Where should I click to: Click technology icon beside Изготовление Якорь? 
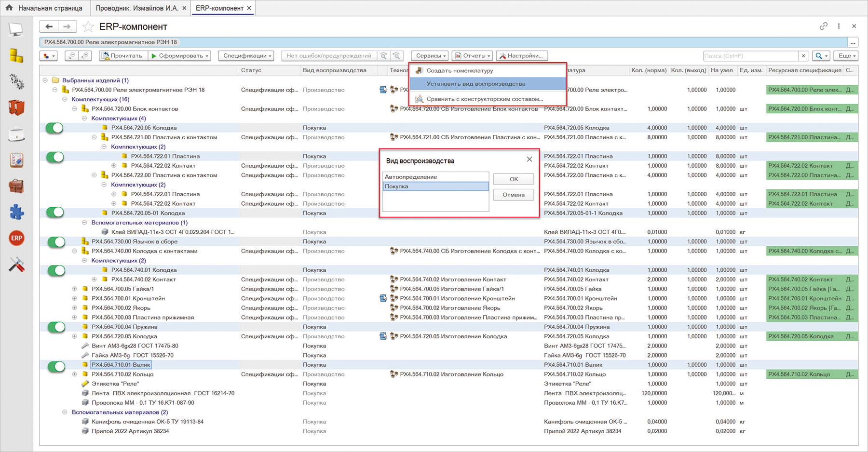tap(394, 308)
